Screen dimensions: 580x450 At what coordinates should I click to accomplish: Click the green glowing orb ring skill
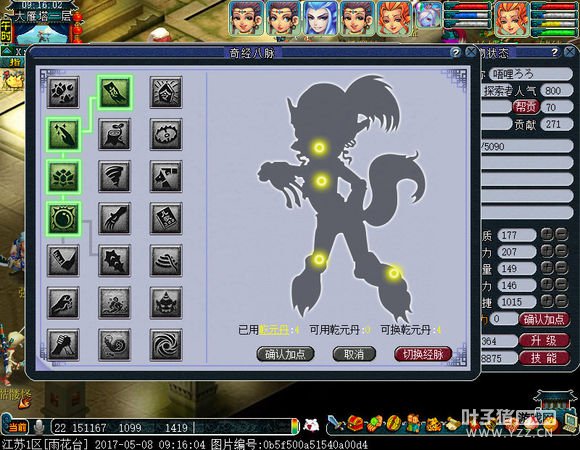coord(63,219)
